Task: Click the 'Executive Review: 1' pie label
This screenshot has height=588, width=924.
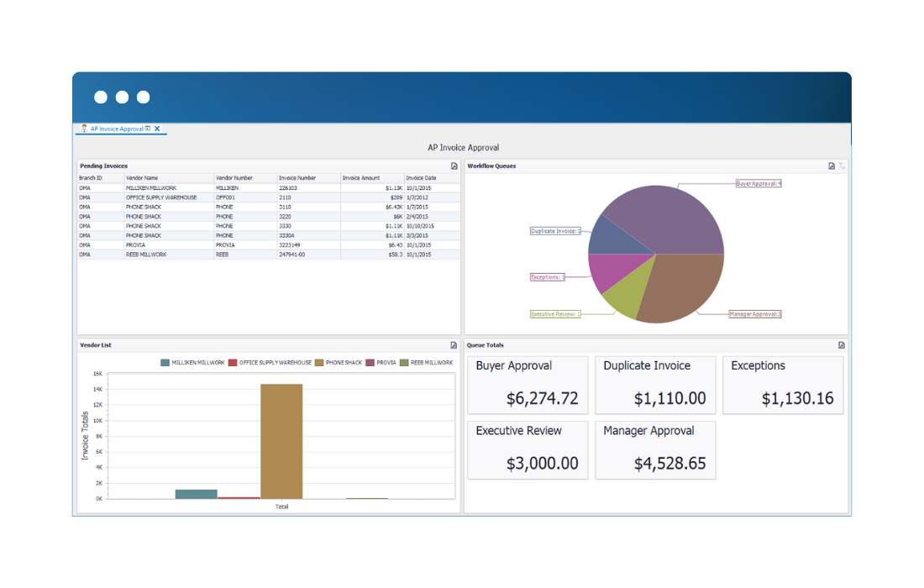Action: [555, 314]
